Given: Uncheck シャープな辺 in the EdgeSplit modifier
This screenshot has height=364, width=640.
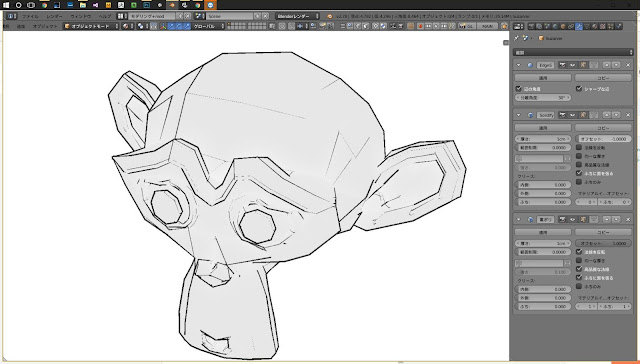Looking at the screenshot, I should pyautogui.click(x=579, y=89).
